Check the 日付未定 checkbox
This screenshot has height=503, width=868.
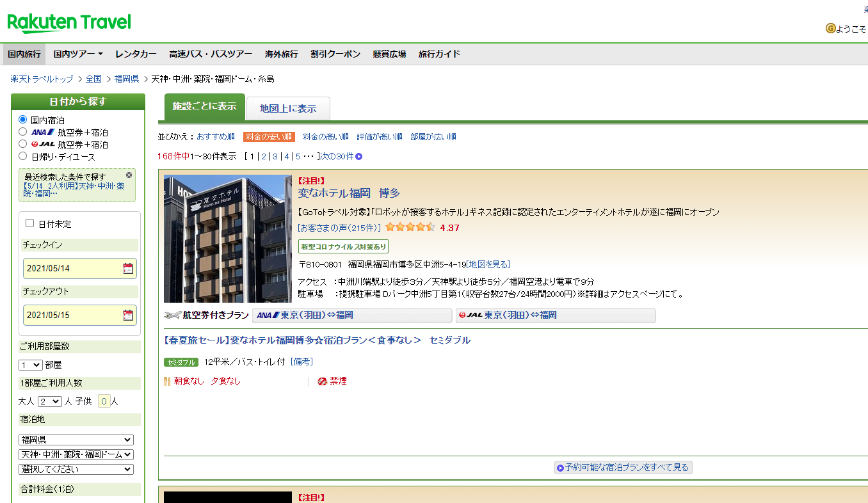point(29,223)
